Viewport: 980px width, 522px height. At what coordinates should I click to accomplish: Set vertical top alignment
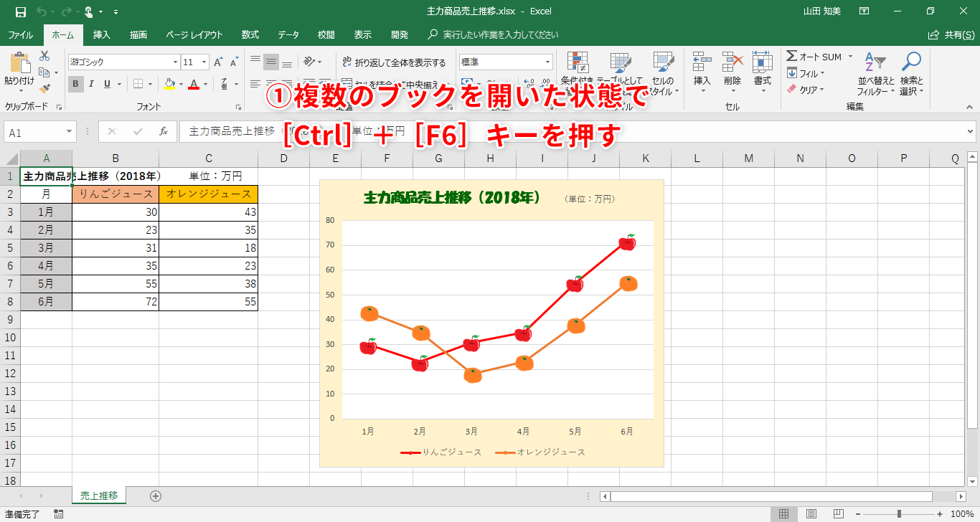pos(255,62)
